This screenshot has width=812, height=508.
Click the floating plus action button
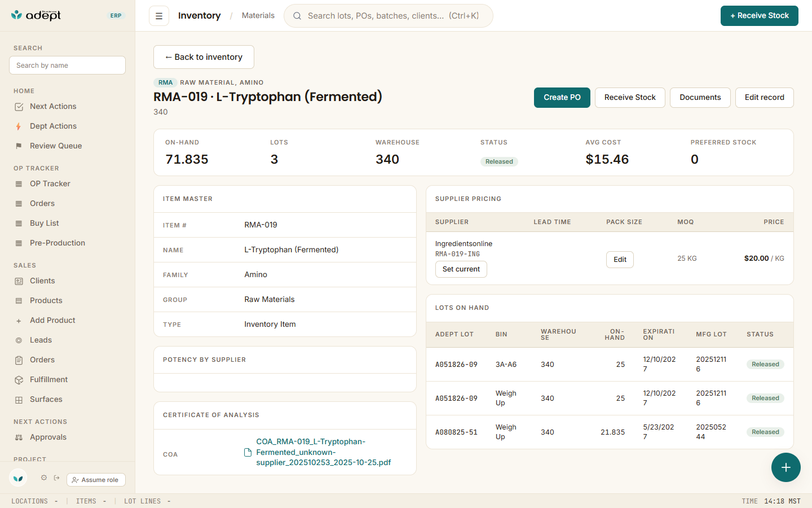[x=786, y=467]
